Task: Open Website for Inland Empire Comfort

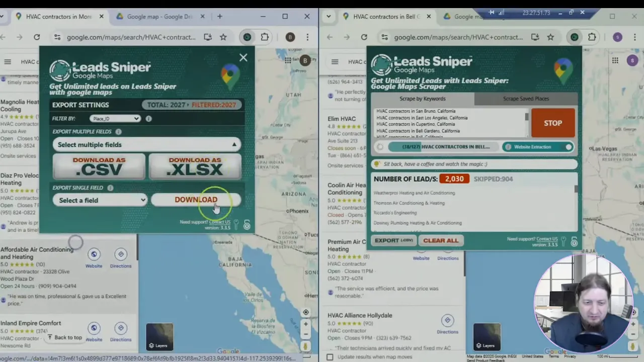Action: click(x=94, y=332)
